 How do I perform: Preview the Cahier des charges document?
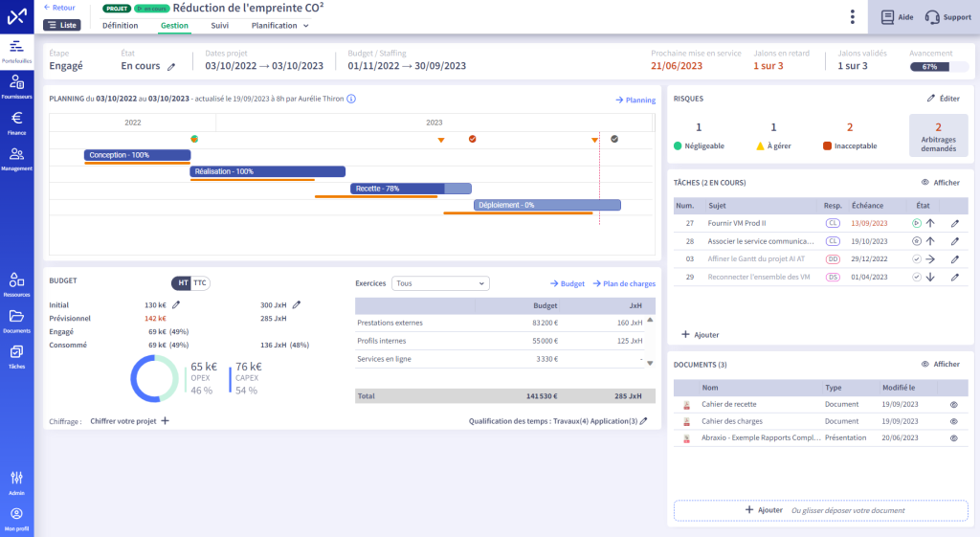point(953,421)
